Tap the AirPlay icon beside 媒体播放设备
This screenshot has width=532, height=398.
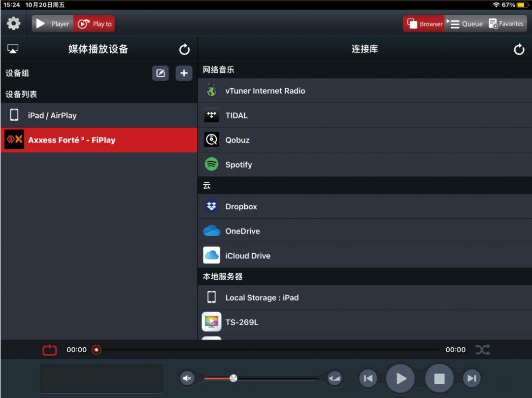tap(13, 49)
